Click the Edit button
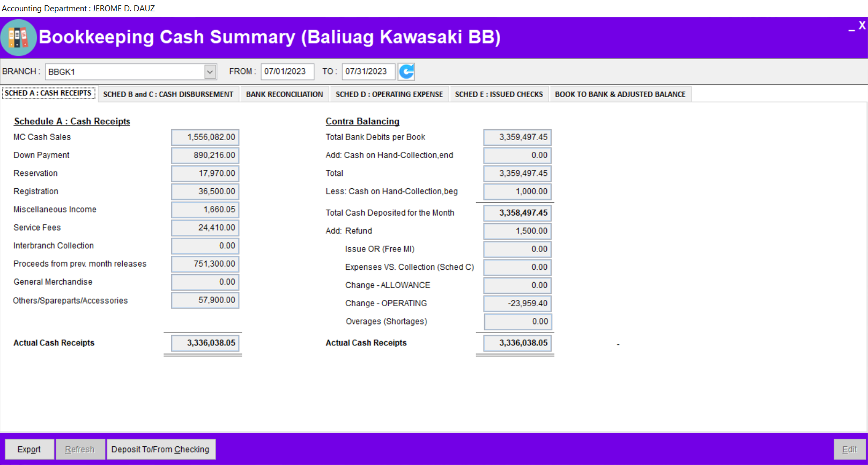 point(849,449)
